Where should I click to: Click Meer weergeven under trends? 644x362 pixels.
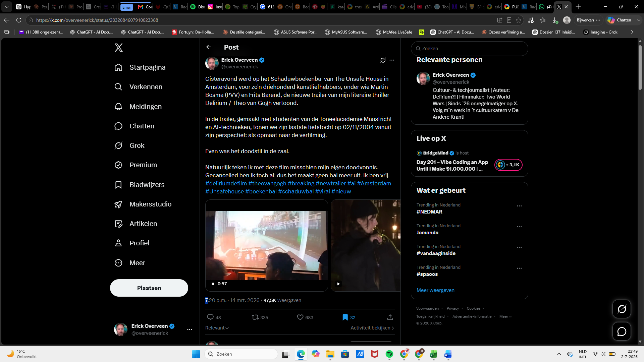click(435, 290)
